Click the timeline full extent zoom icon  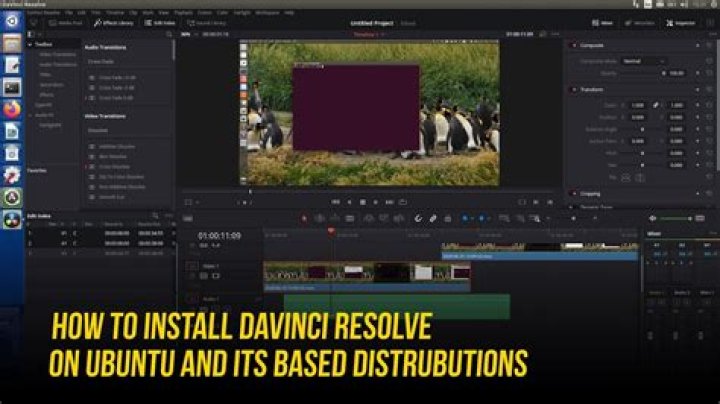pos(504,219)
